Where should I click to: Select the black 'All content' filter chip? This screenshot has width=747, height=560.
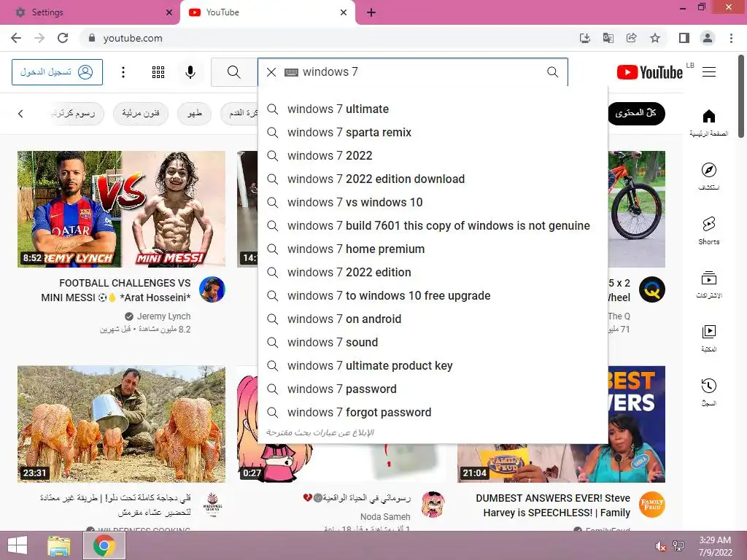(x=636, y=113)
